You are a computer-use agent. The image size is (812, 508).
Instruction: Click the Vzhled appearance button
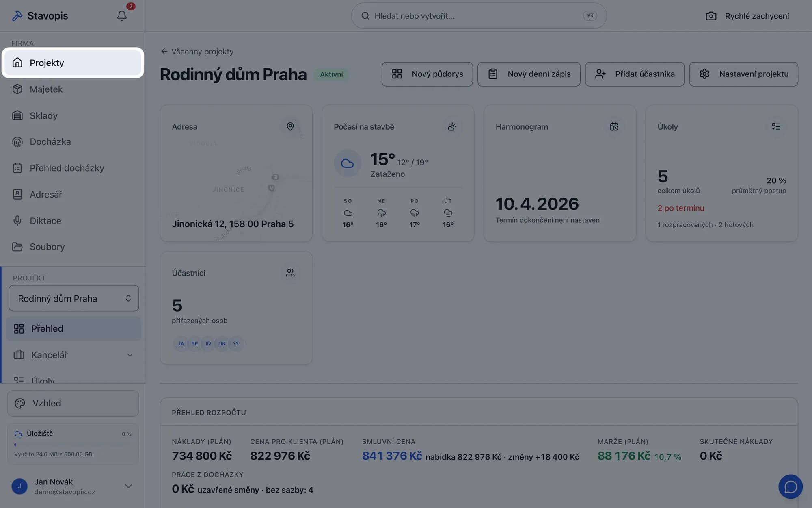[x=73, y=403]
